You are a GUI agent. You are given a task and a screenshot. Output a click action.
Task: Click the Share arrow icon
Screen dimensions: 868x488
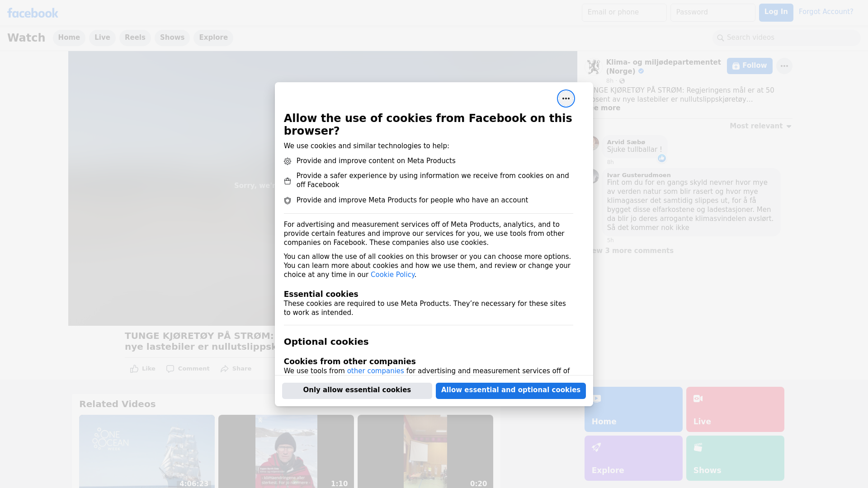tap(225, 369)
